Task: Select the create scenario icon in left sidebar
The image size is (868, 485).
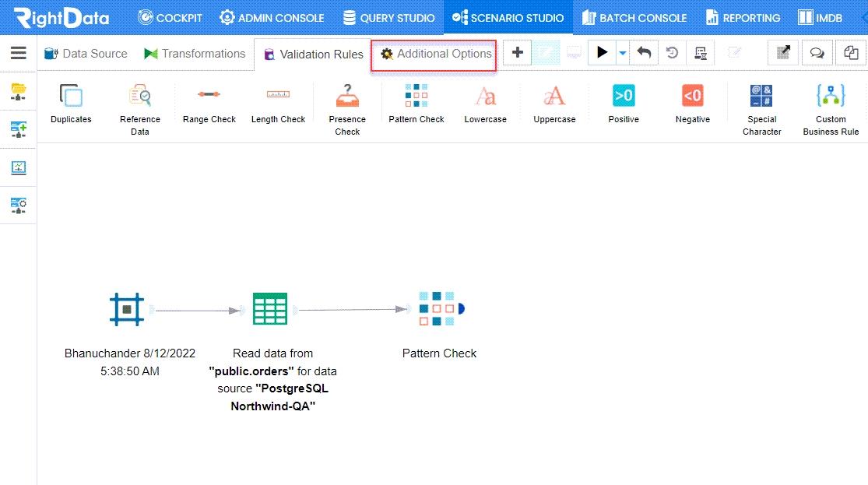Action: tap(18, 129)
